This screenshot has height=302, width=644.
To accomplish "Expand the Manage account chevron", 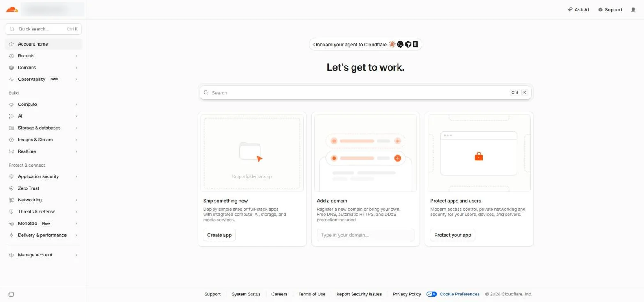I will click(76, 255).
